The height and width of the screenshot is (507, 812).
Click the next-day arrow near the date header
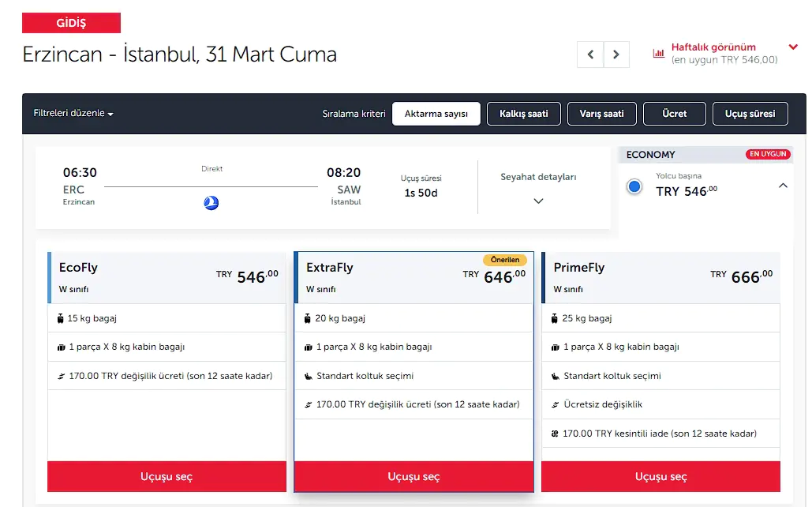pyautogui.click(x=616, y=54)
